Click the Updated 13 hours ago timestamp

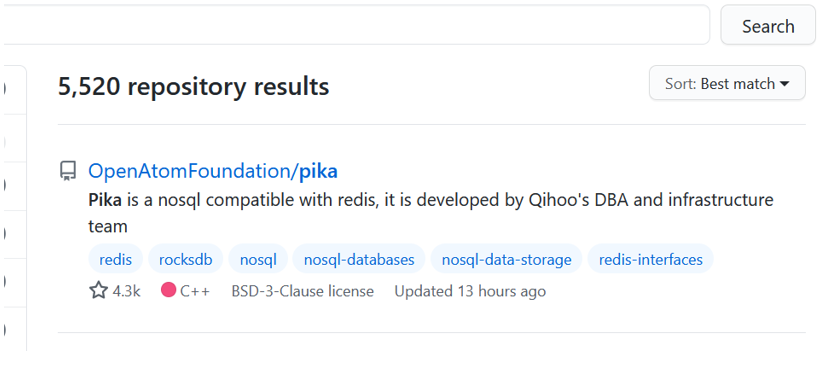pyautogui.click(x=470, y=291)
